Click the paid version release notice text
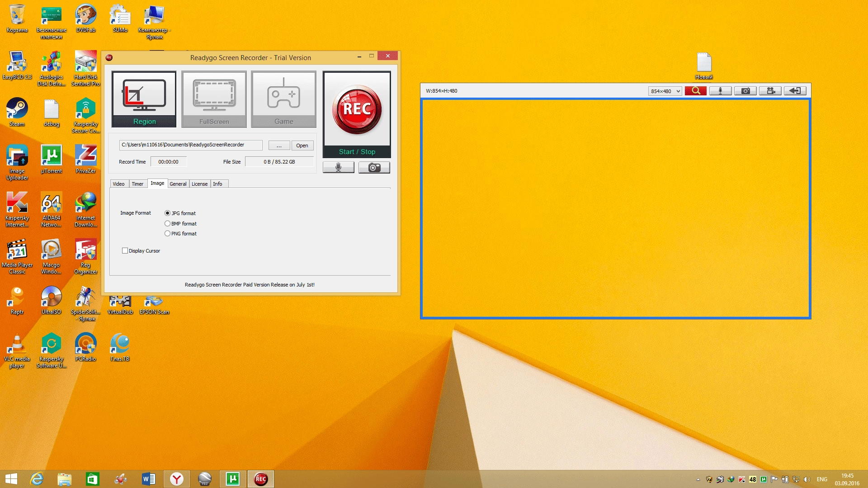Screen dimensions: 868x488 point(250,285)
